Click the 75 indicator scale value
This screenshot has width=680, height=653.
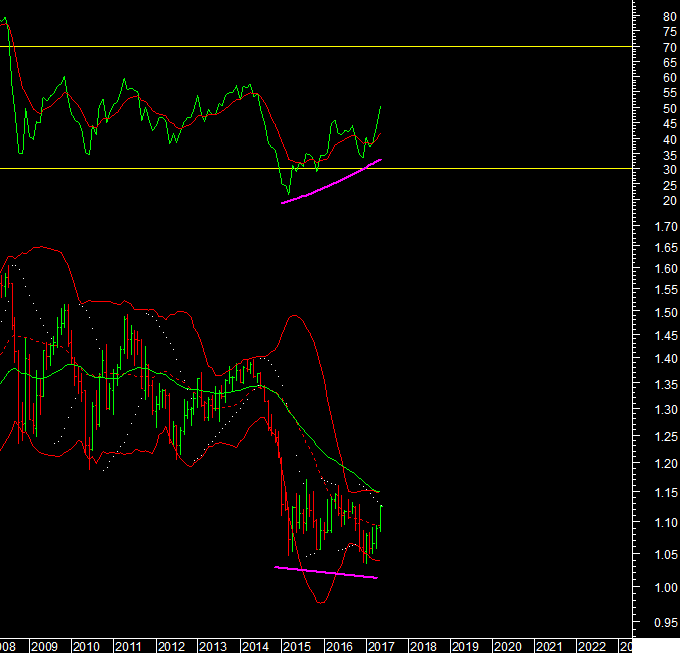point(670,32)
